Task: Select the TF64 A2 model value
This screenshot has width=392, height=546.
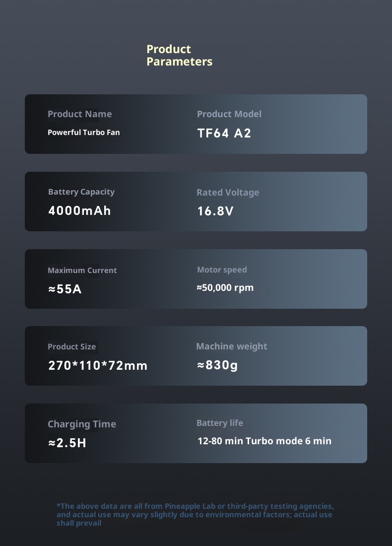Action: tap(224, 134)
